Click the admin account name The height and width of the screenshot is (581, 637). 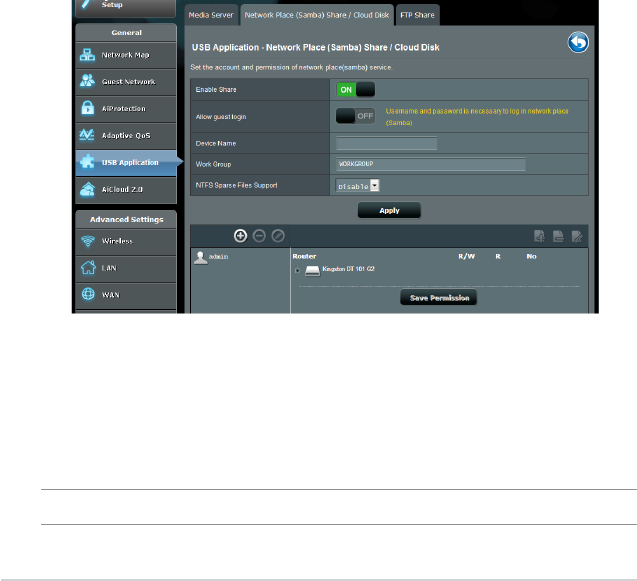tap(219, 257)
